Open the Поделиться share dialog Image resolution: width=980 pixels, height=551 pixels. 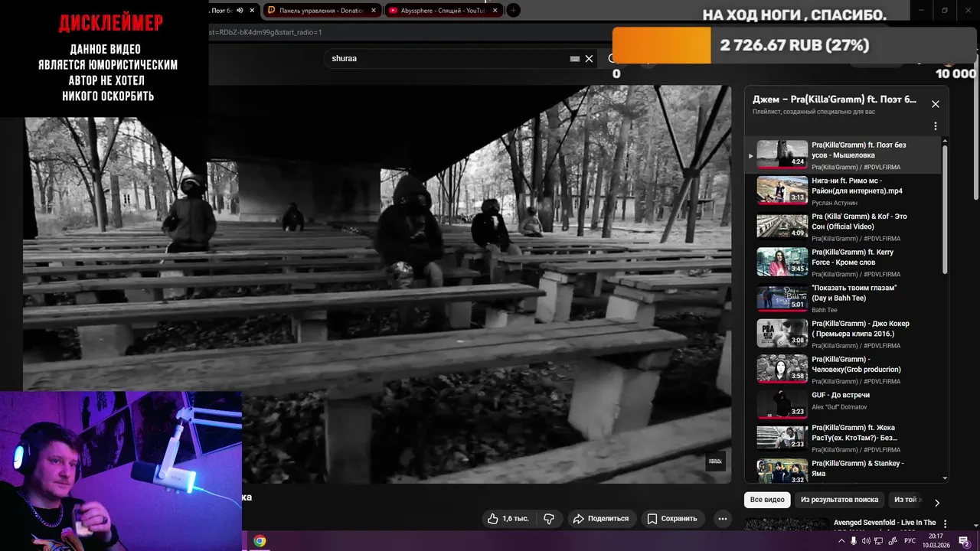point(601,518)
